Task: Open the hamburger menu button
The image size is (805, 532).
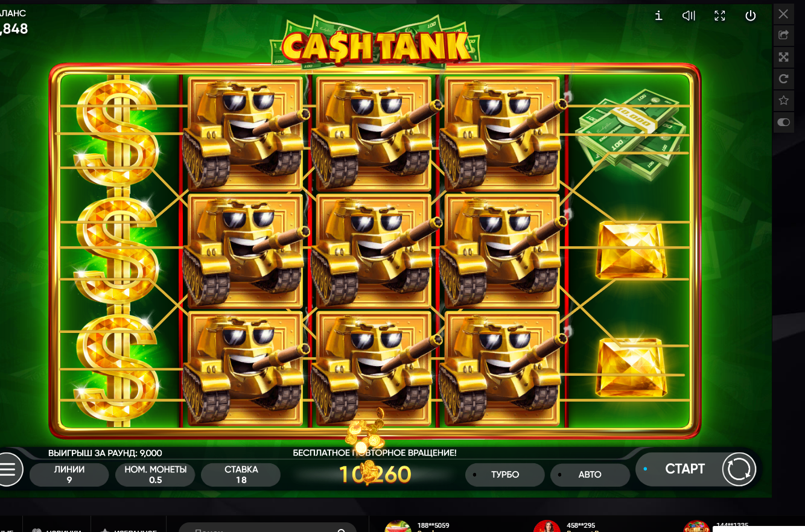Action: (x=8, y=469)
